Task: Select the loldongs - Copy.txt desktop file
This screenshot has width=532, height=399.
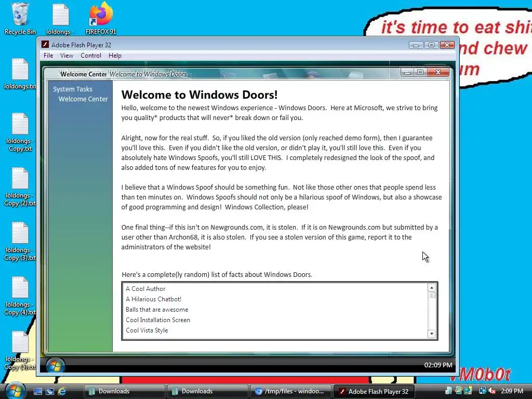Action: (x=20, y=132)
